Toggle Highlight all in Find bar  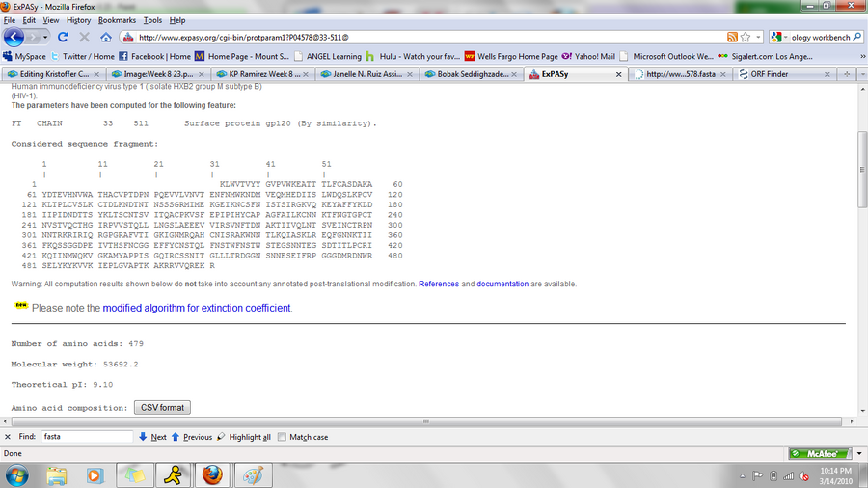[x=243, y=437]
